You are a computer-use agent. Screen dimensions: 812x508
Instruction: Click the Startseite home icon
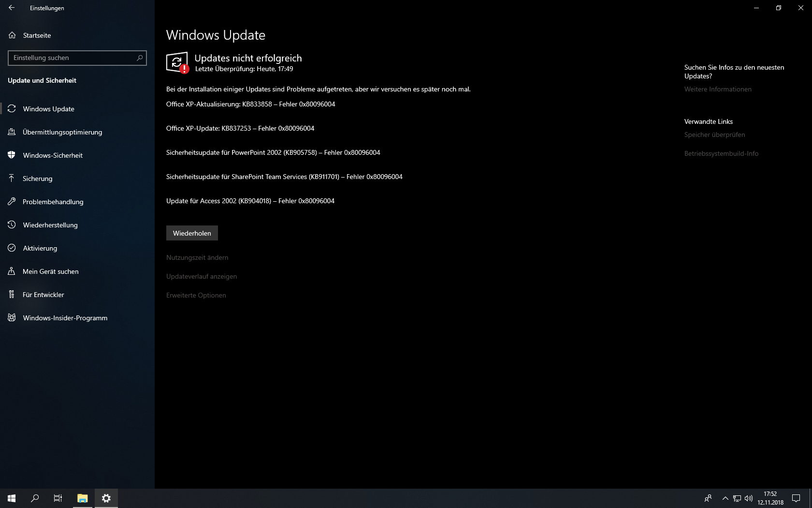click(12, 35)
